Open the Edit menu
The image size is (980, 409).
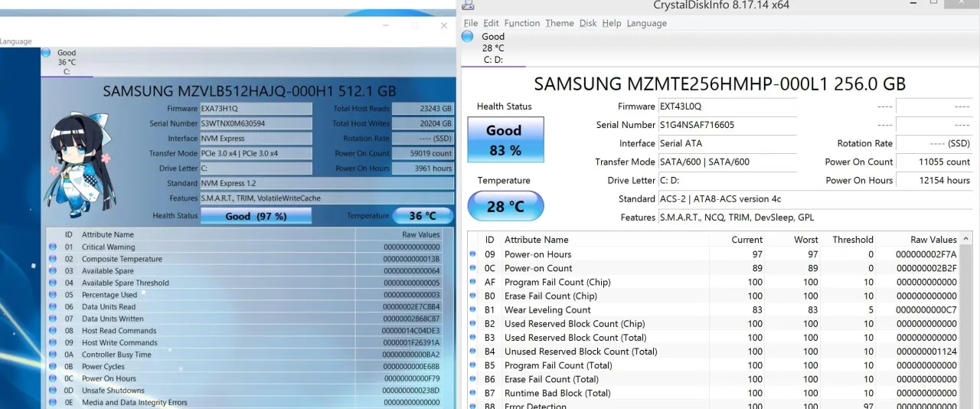point(492,23)
